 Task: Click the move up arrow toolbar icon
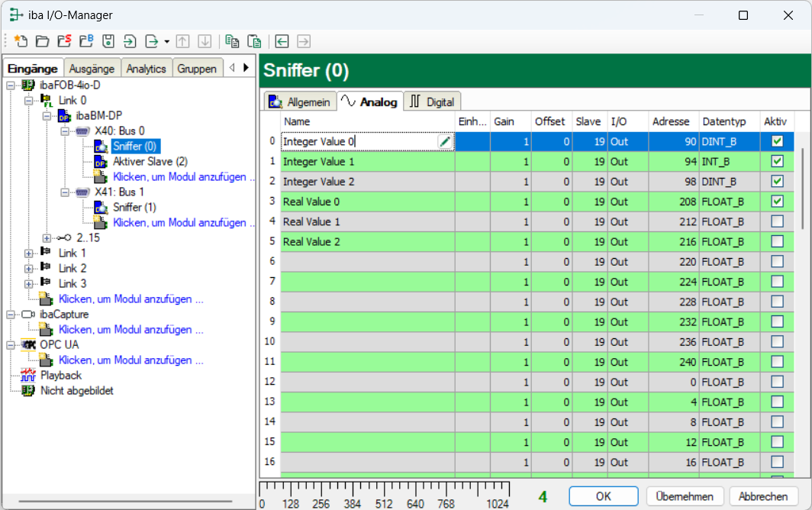pyautogui.click(x=183, y=41)
